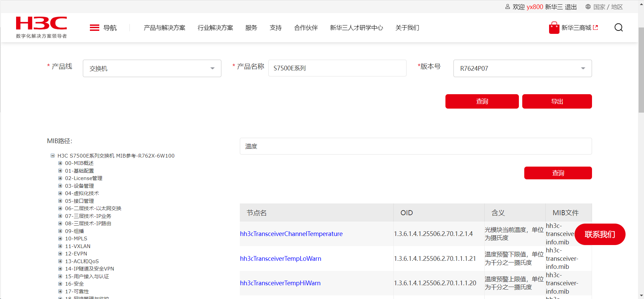Expand the 02-License管理 tree node

pyautogui.click(x=60, y=178)
